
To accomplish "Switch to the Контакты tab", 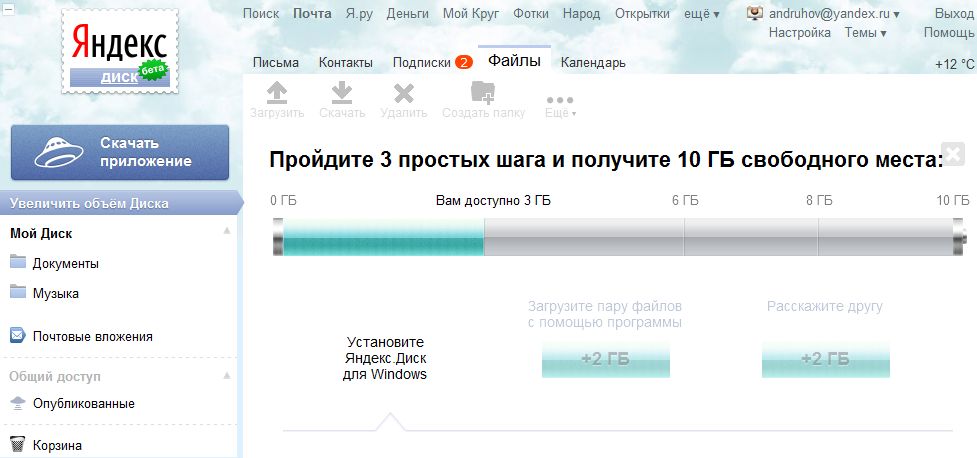I will pyautogui.click(x=346, y=62).
